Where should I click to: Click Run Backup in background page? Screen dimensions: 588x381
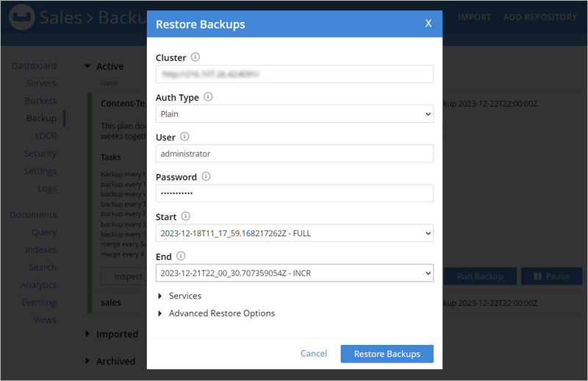click(x=480, y=277)
